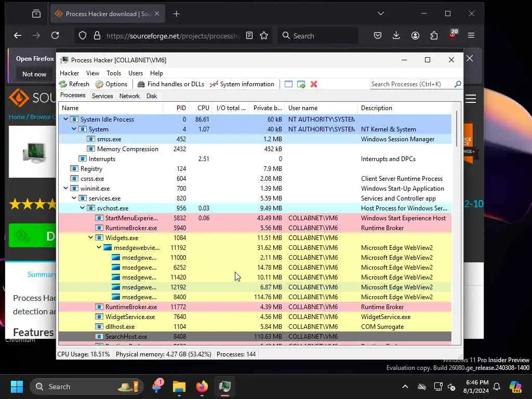
Task: Focus the Search Processes field
Action: click(x=412, y=84)
